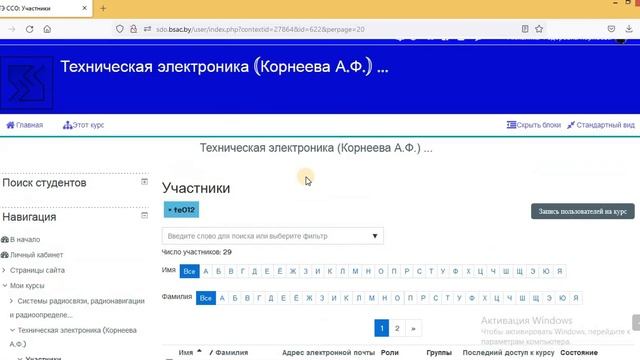Image resolution: width=640 pixels, height=360 pixels.
Task: Switch to Стандартный вид
Action: click(x=601, y=125)
